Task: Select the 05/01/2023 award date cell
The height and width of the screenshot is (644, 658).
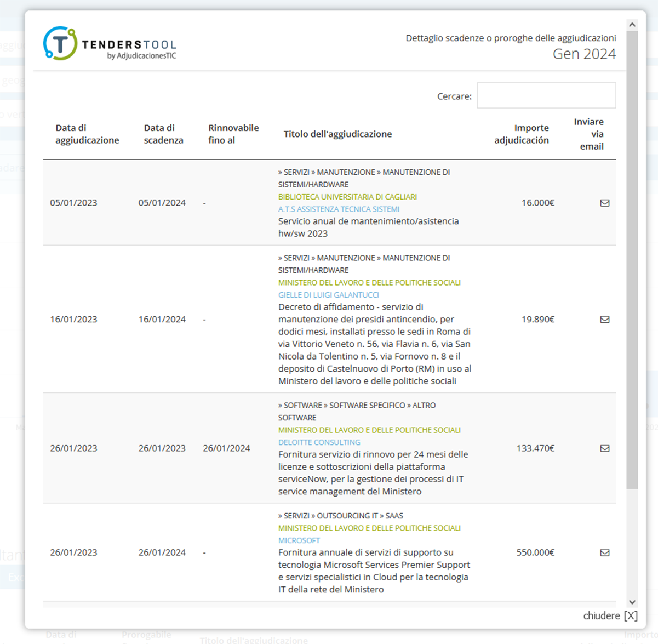Action: point(73,203)
